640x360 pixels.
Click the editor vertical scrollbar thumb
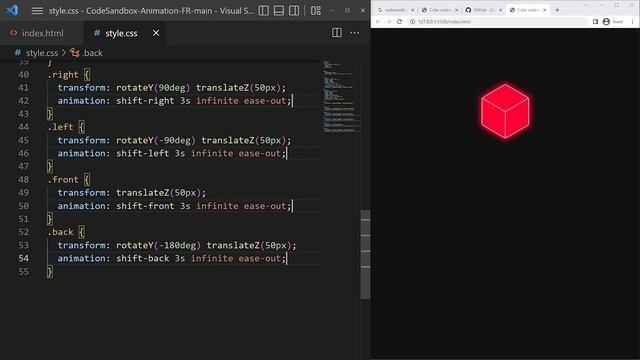click(365, 255)
